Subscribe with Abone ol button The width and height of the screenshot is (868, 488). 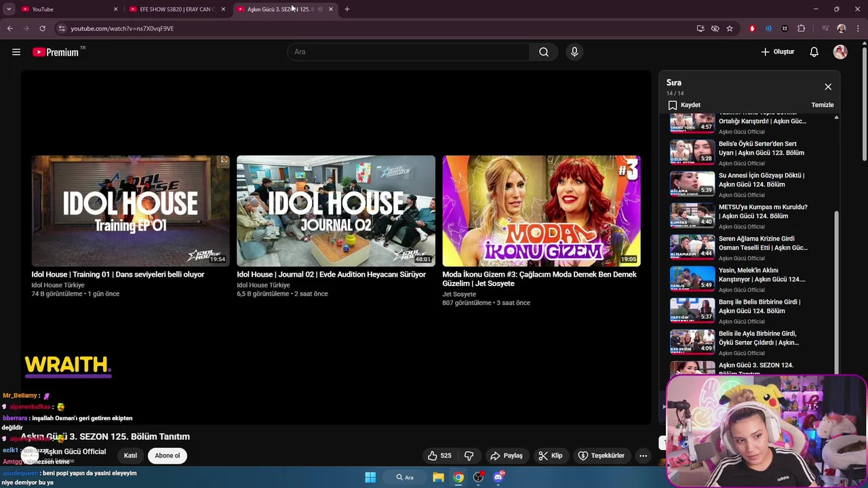click(167, 455)
